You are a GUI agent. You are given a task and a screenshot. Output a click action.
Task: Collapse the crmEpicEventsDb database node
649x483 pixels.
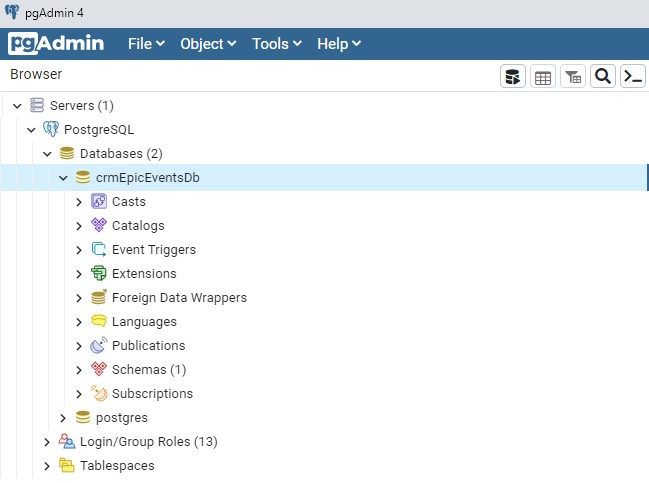pos(63,178)
